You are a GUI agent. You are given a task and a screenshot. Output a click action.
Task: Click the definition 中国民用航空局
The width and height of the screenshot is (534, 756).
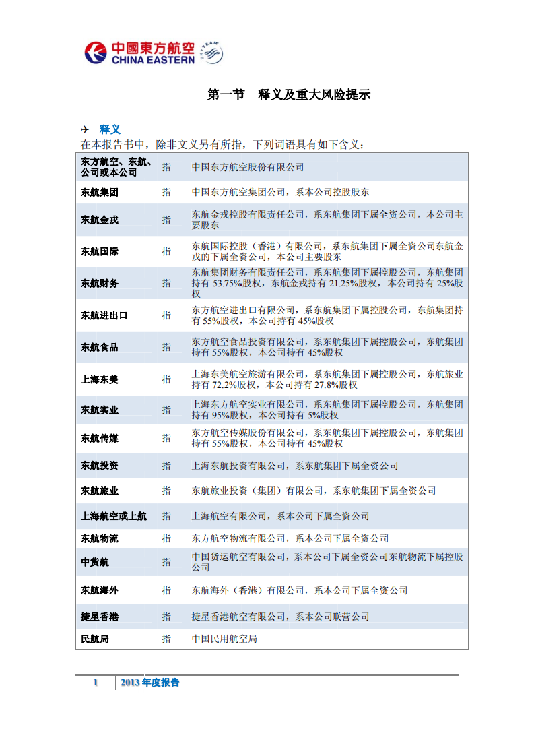pyautogui.click(x=224, y=639)
